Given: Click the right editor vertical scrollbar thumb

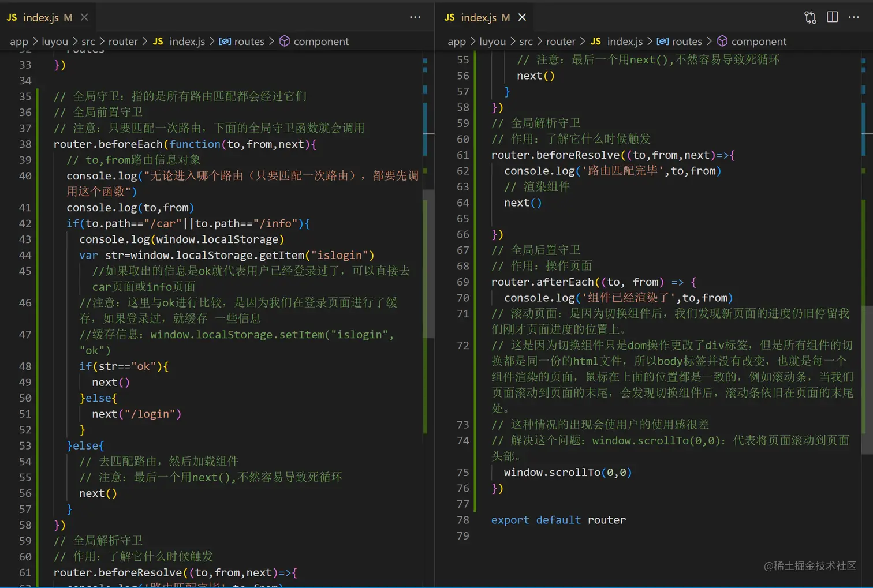Looking at the screenshot, I should (x=867, y=380).
